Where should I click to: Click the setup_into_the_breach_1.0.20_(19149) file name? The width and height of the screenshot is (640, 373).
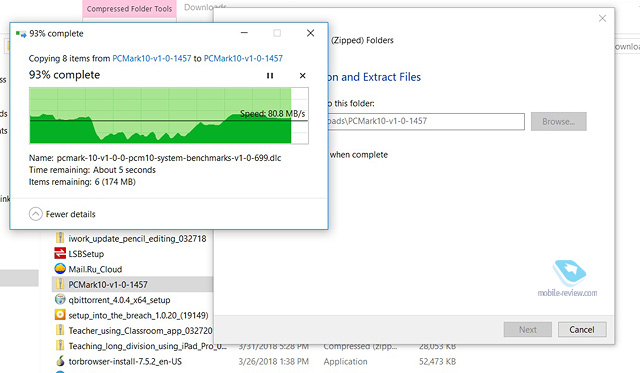point(138,315)
